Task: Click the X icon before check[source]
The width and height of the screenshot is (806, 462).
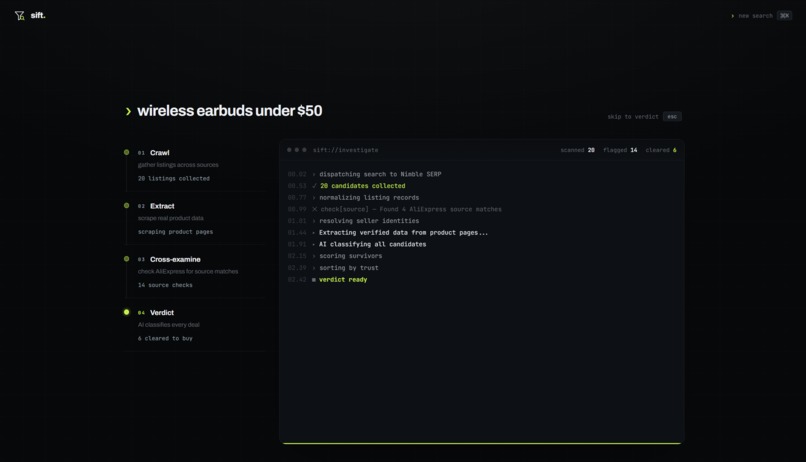Action: [x=315, y=209]
